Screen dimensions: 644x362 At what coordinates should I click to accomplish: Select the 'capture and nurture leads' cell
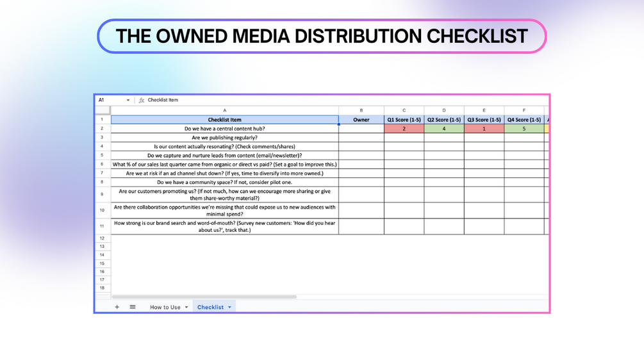click(225, 156)
